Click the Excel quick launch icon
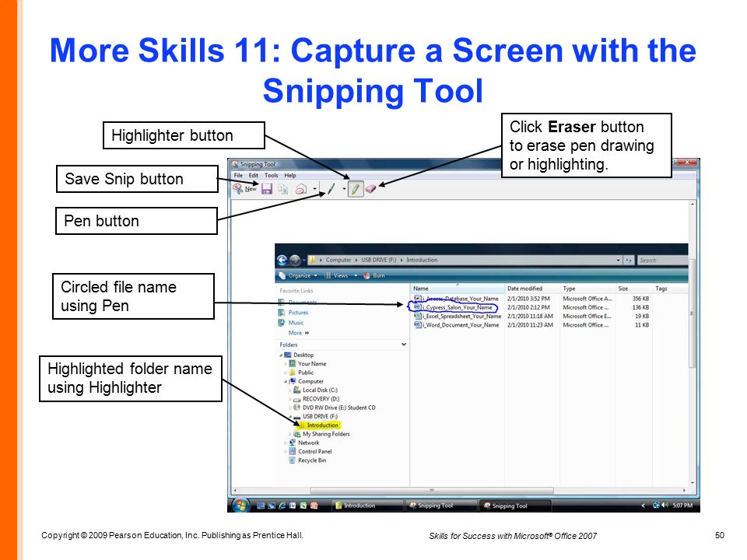This screenshot has height=560, width=747. click(303, 506)
